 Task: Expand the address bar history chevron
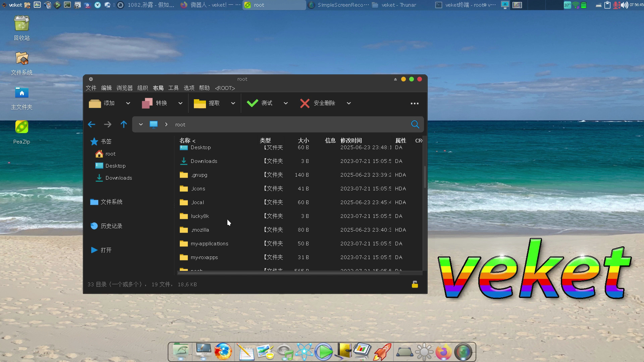(141, 124)
